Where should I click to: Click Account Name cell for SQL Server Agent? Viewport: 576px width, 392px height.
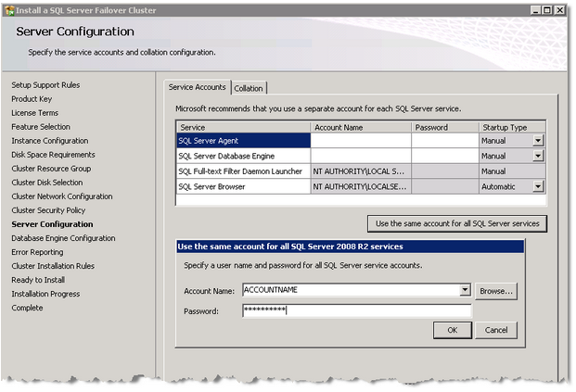[361, 141]
